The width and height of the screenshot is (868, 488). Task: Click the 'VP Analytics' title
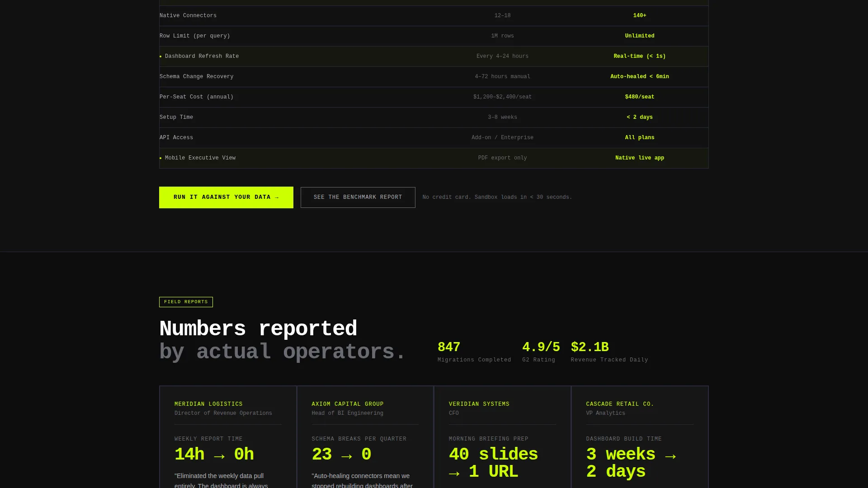point(606,413)
